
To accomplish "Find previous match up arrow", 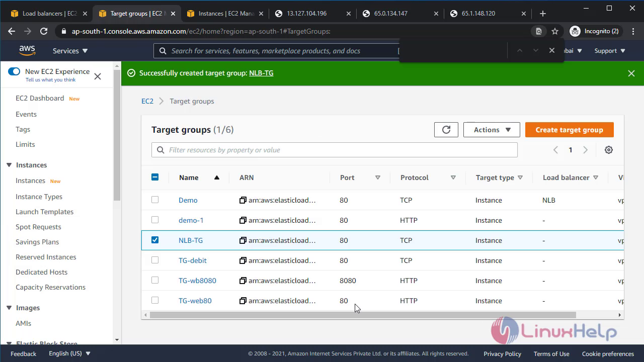I will [520, 50].
